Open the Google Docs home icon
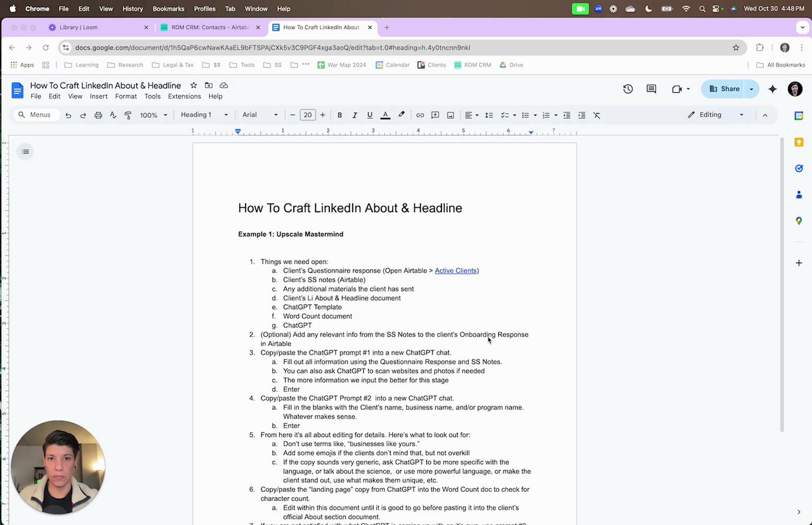This screenshot has width=812, height=525. 17,90
